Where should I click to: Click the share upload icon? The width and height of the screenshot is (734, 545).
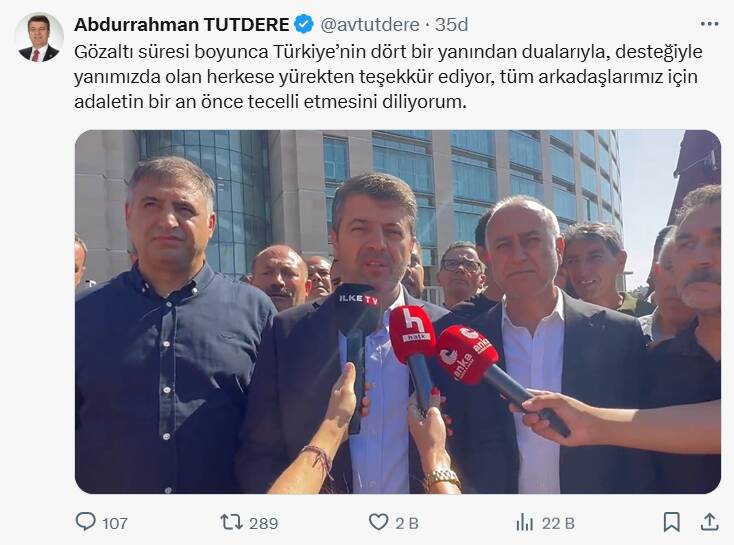click(x=709, y=522)
